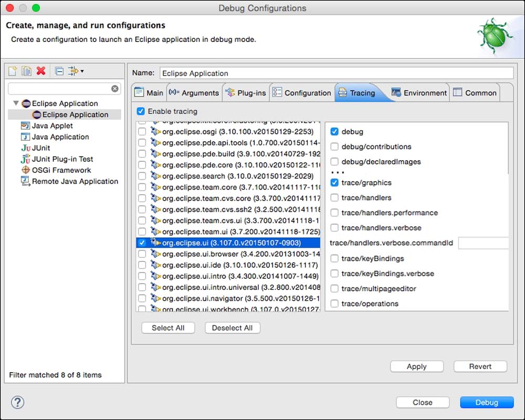
Task: Collapse the Eclipse Application tree node
Action: (x=16, y=103)
